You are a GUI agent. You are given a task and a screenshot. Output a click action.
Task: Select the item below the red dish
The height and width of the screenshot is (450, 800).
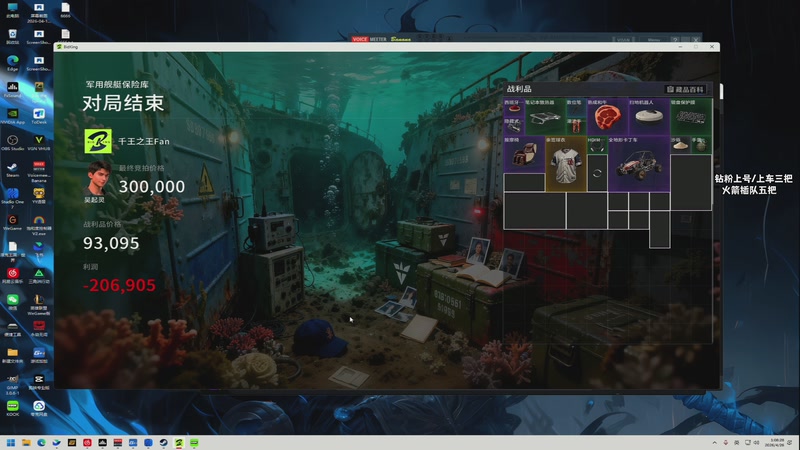pos(514,126)
